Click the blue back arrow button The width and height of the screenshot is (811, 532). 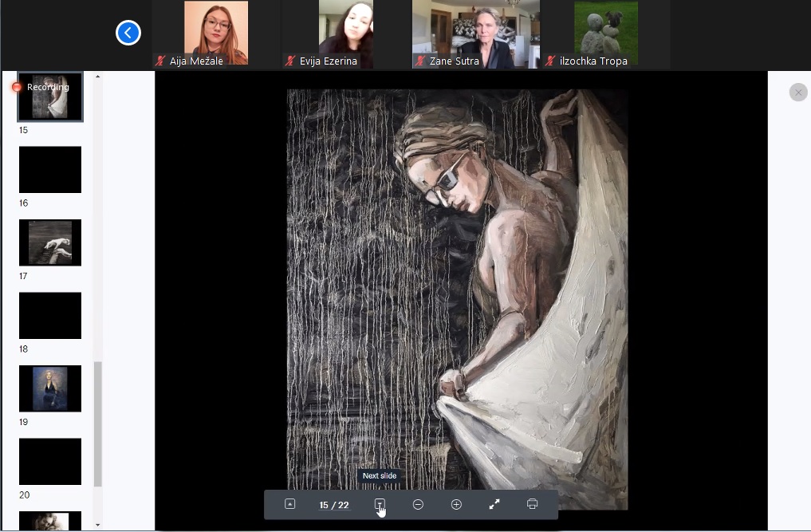[x=128, y=33]
